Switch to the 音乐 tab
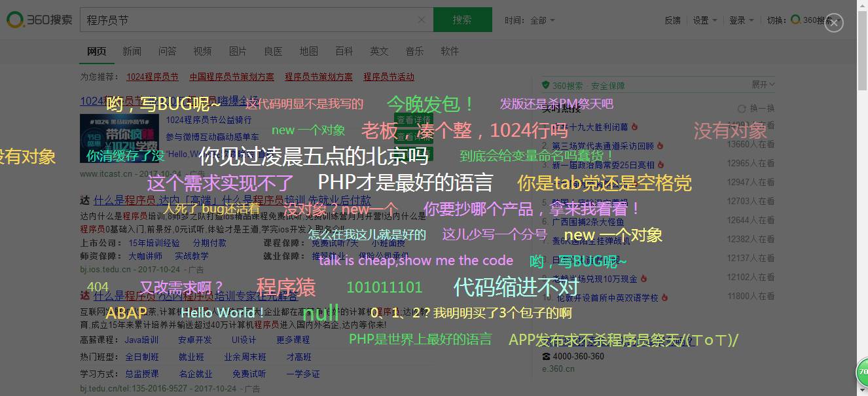Image resolution: width=868 pixels, height=396 pixels. (x=414, y=51)
